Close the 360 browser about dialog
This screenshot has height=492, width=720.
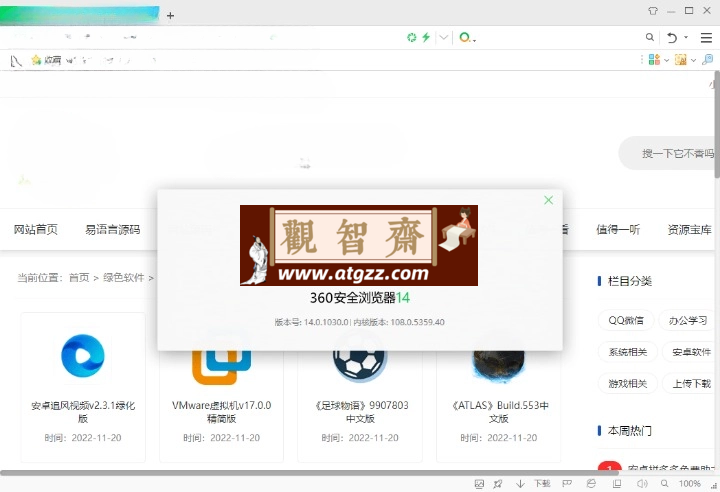pos(548,200)
